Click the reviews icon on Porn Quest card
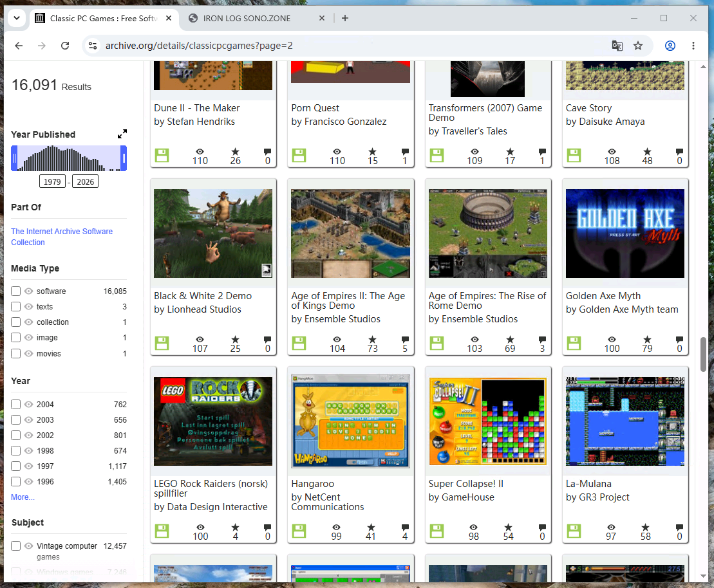Viewport: 714px width, 588px height. (405, 152)
